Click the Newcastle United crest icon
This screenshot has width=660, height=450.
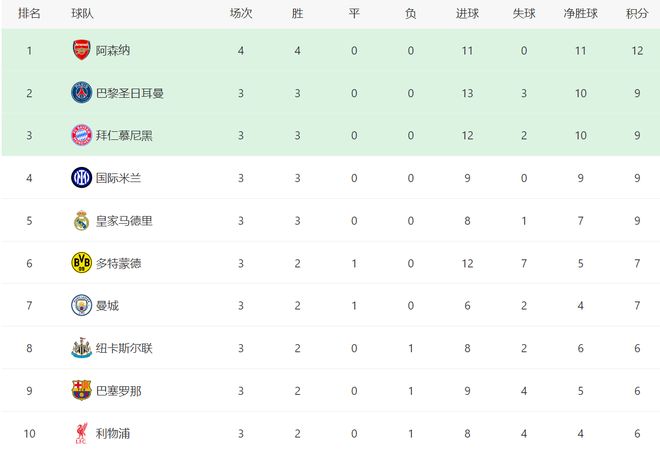tap(81, 348)
